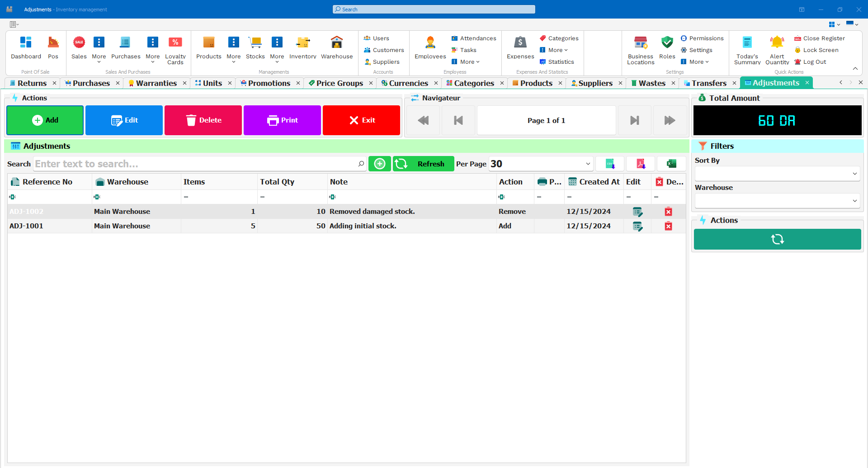Delete the ADJ-1002 adjustment row
Image resolution: width=868 pixels, height=468 pixels.
(669, 211)
